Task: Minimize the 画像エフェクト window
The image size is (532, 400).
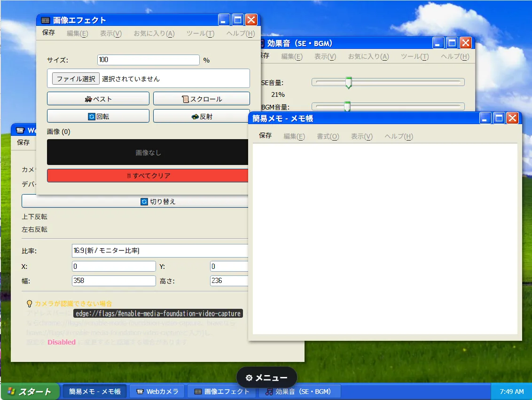Action: [x=224, y=20]
